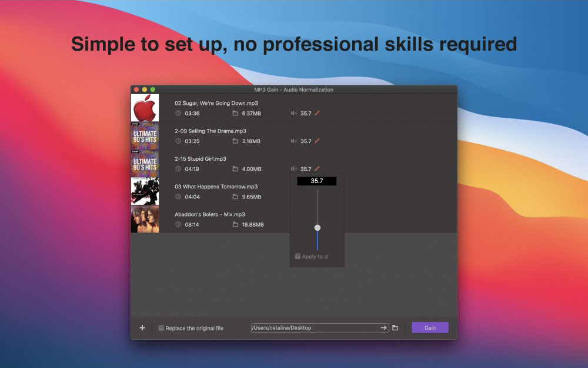
Task: Click the 9.65MB file size
Action: (252, 197)
